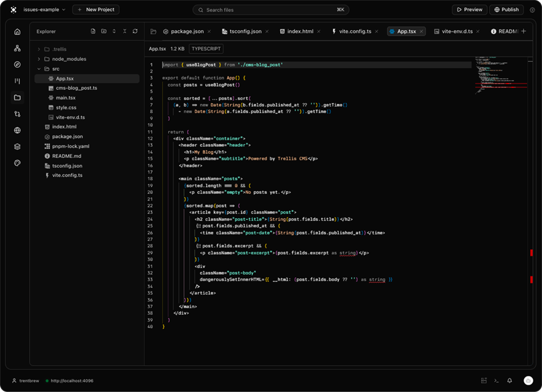This screenshot has height=392, width=542.
Task: Click the red error marker near line 33
Action: point(531,280)
